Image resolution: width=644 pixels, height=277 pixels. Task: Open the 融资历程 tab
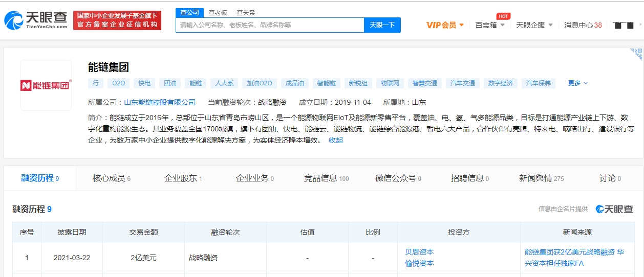[40, 178]
